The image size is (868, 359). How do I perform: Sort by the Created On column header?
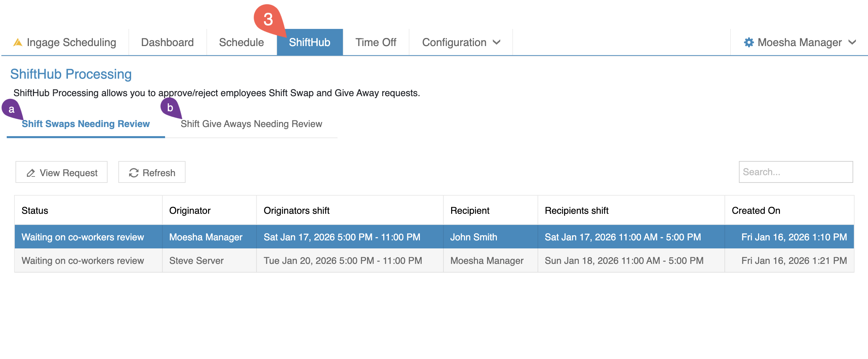[756, 210]
